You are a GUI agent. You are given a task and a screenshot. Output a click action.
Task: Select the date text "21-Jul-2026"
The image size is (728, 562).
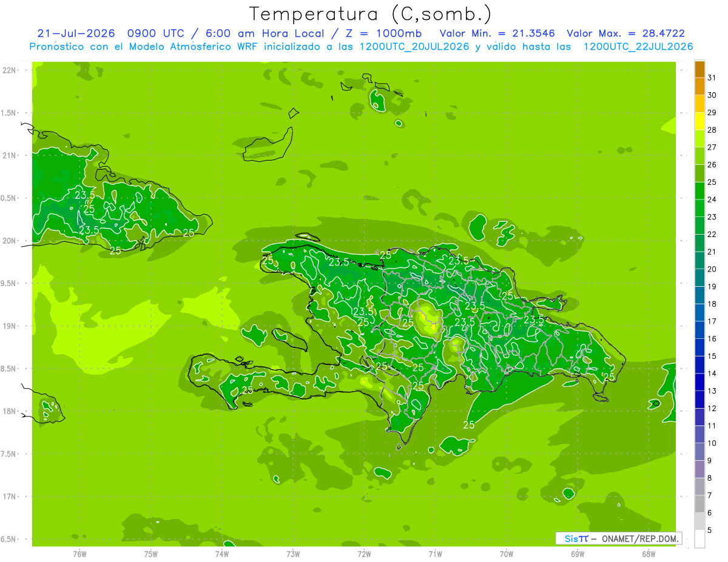76,34
